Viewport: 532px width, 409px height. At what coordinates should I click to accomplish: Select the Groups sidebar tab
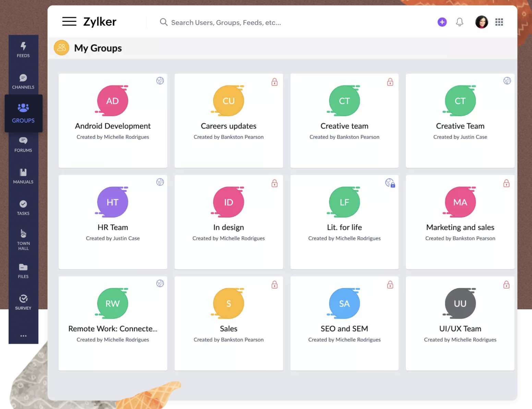click(23, 113)
